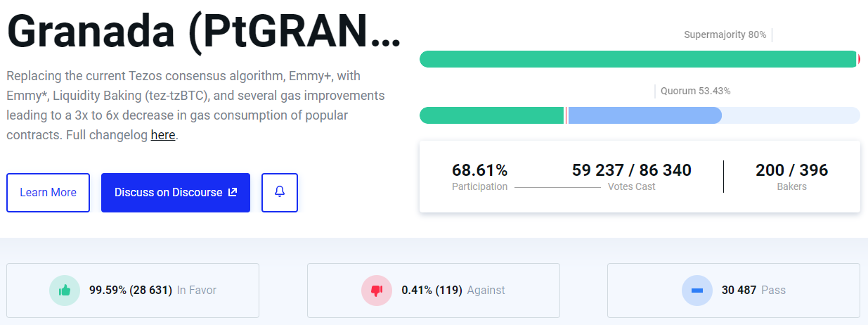Click external link icon on Discuss button

click(x=233, y=192)
